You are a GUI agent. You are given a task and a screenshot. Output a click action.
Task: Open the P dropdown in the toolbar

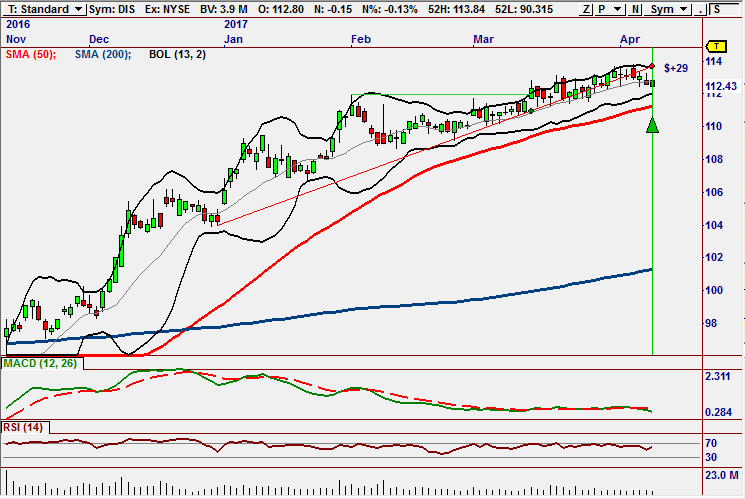coord(610,9)
